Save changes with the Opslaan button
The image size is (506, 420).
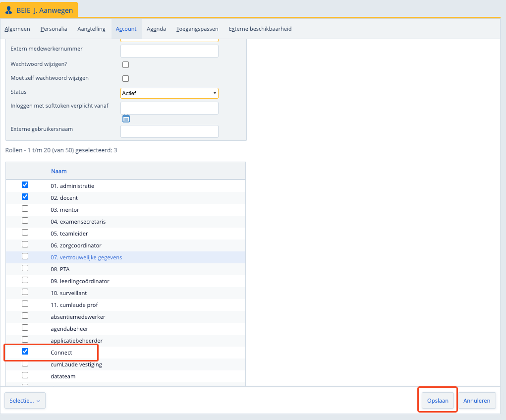pos(438,401)
